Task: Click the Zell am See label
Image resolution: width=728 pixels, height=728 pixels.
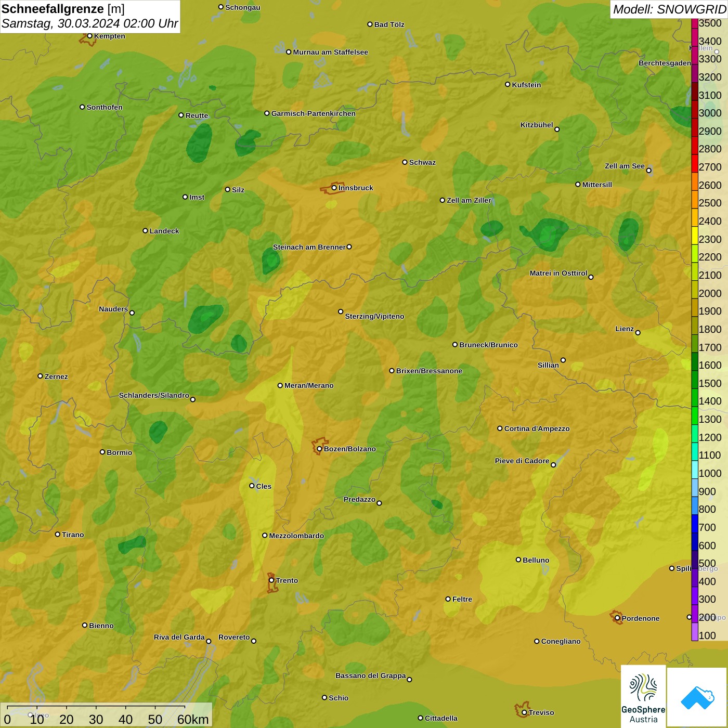Action: click(x=625, y=166)
